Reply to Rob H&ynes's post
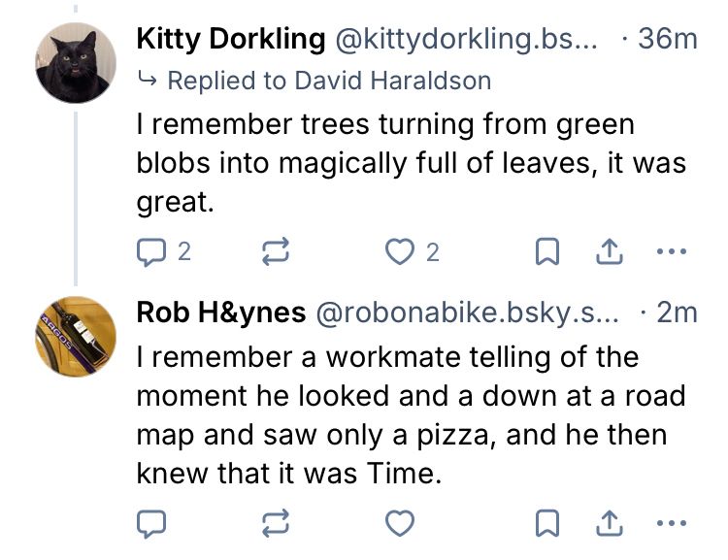 [150, 525]
